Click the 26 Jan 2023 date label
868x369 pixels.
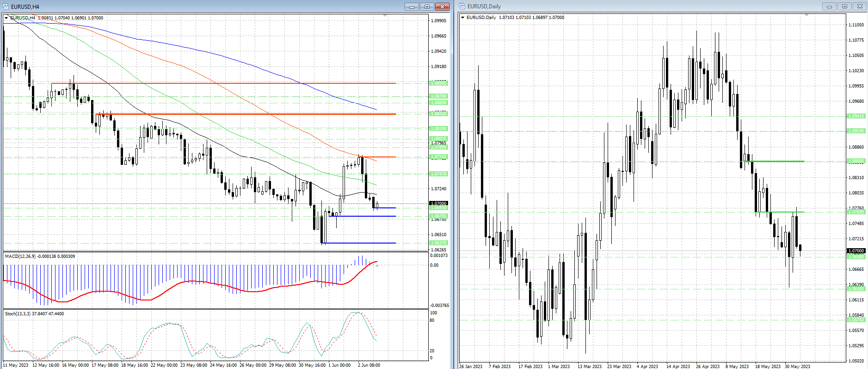[471, 367]
